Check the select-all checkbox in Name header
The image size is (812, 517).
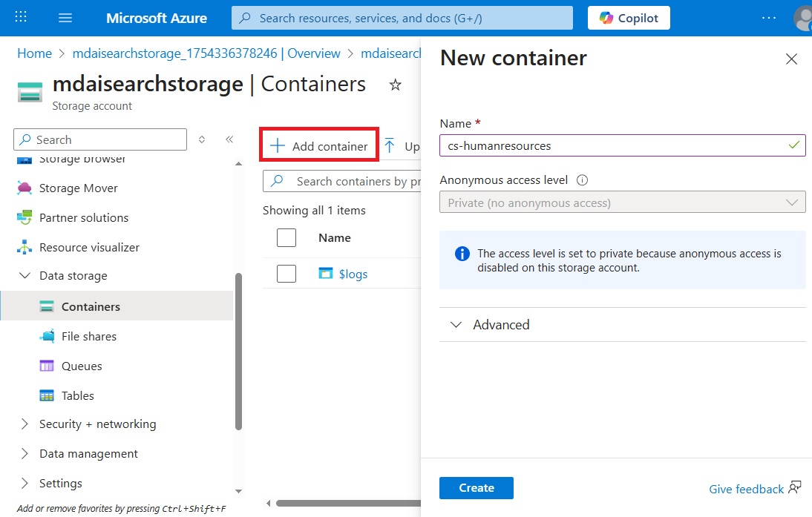pyautogui.click(x=287, y=237)
